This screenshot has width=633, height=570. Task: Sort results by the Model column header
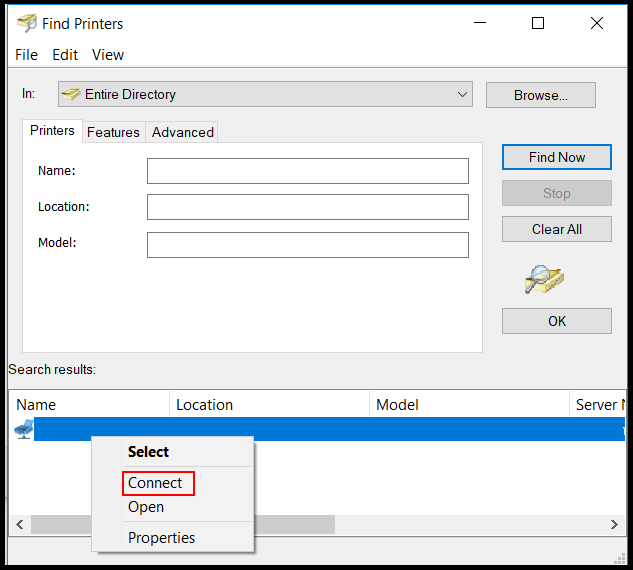pyautogui.click(x=397, y=405)
